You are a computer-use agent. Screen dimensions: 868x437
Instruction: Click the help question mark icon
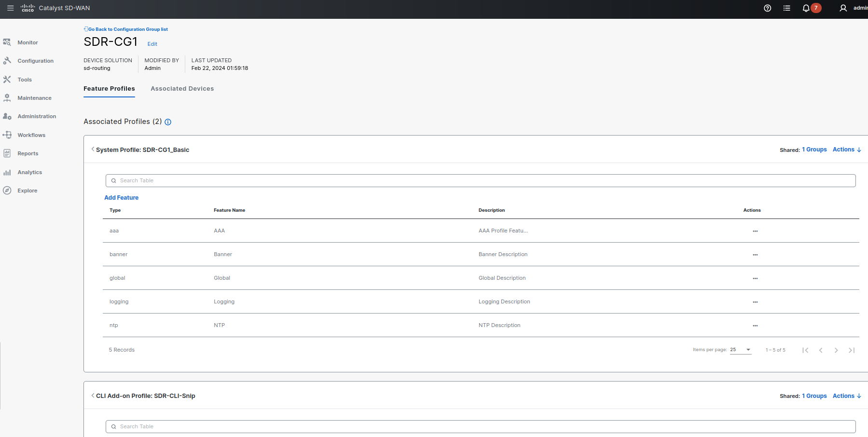coord(767,8)
